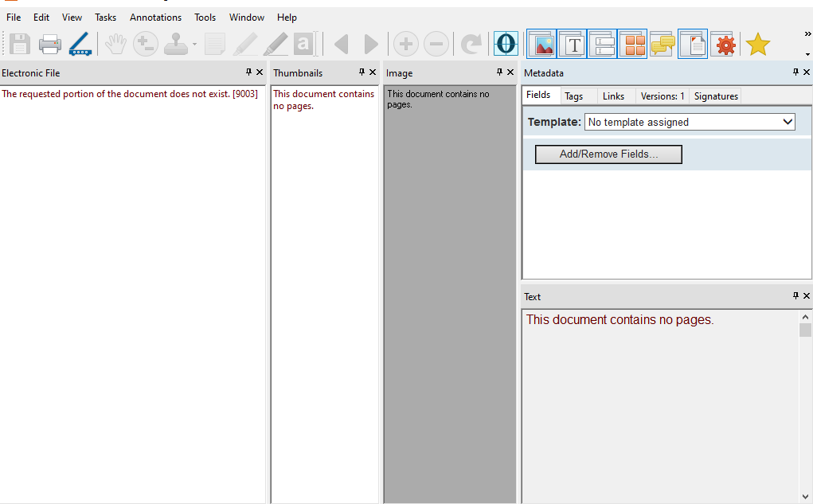The image size is (813, 504).
Task: Click the Print icon in the toolbar
Action: [x=50, y=45]
